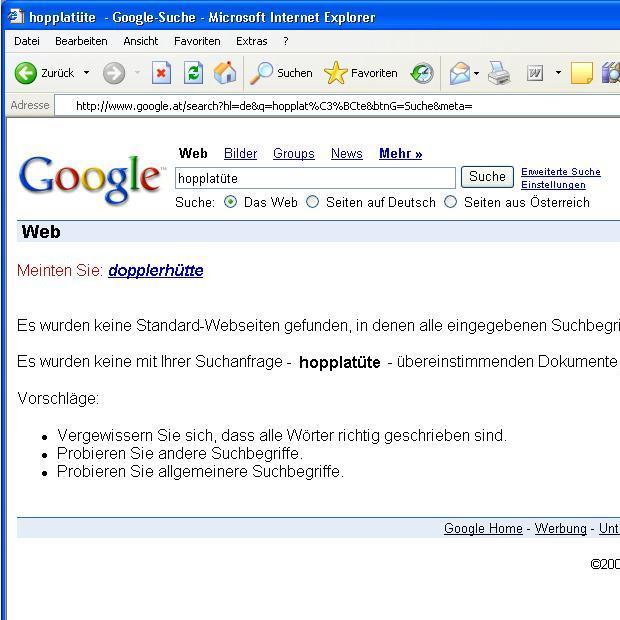Image resolution: width=620 pixels, height=620 pixels.
Task: Click 'Probieren Sie allgemeinere Suchbegriffe.' text
Action: pyautogui.click(x=200, y=472)
